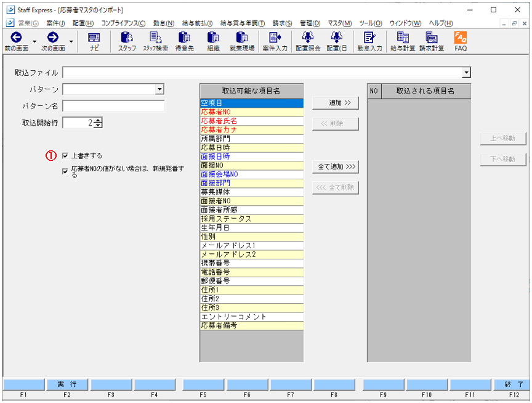This screenshot has height=403, width=532.
Task: Select 所属部門 in the item list
Action: point(252,139)
